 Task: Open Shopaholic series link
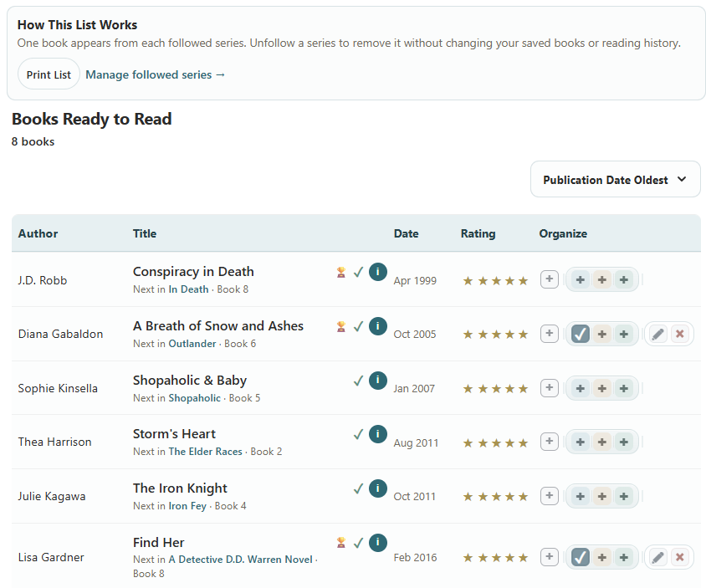[x=195, y=398]
